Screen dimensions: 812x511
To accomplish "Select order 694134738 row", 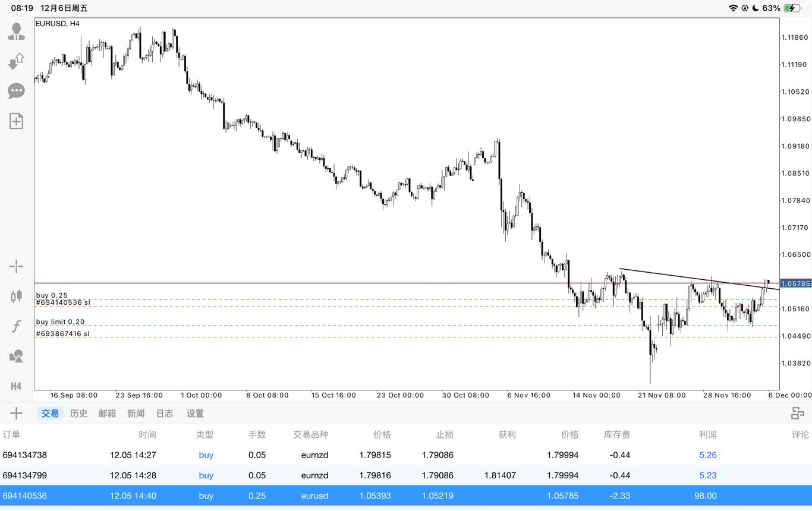I will (406, 455).
